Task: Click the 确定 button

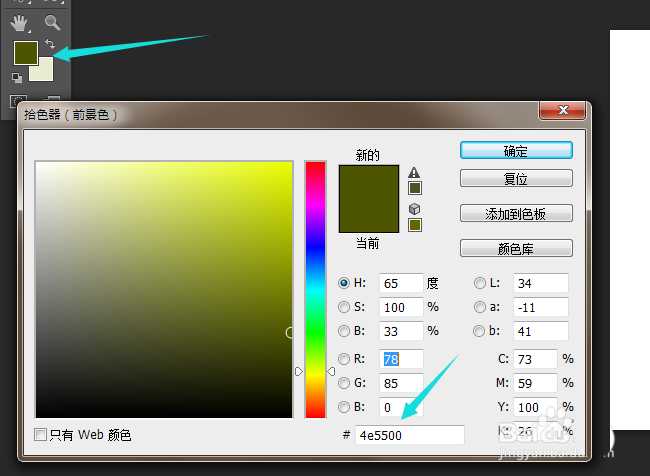Action: (516, 151)
